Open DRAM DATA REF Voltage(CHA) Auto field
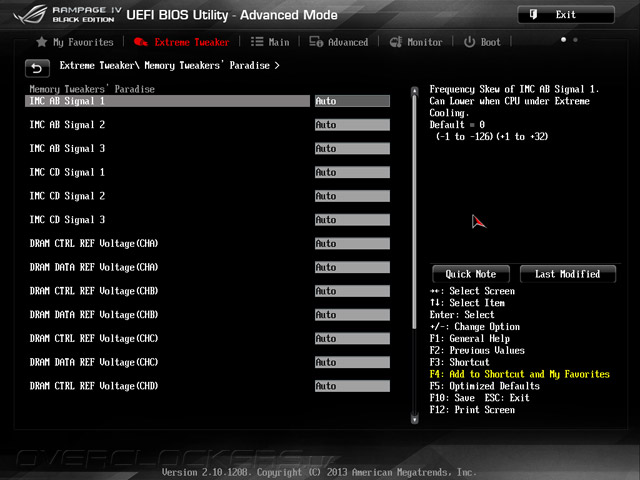Image resolution: width=640 pixels, height=480 pixels. tap(352, 267)
